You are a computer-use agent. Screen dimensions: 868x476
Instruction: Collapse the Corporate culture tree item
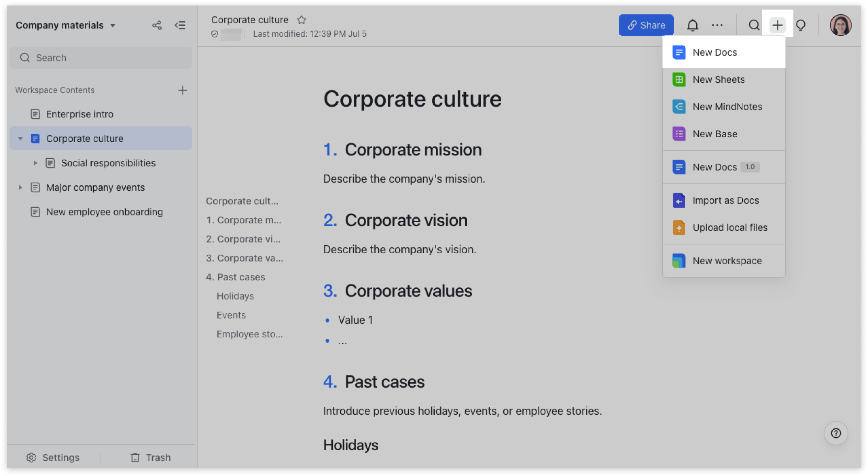[x=20, y=139]
